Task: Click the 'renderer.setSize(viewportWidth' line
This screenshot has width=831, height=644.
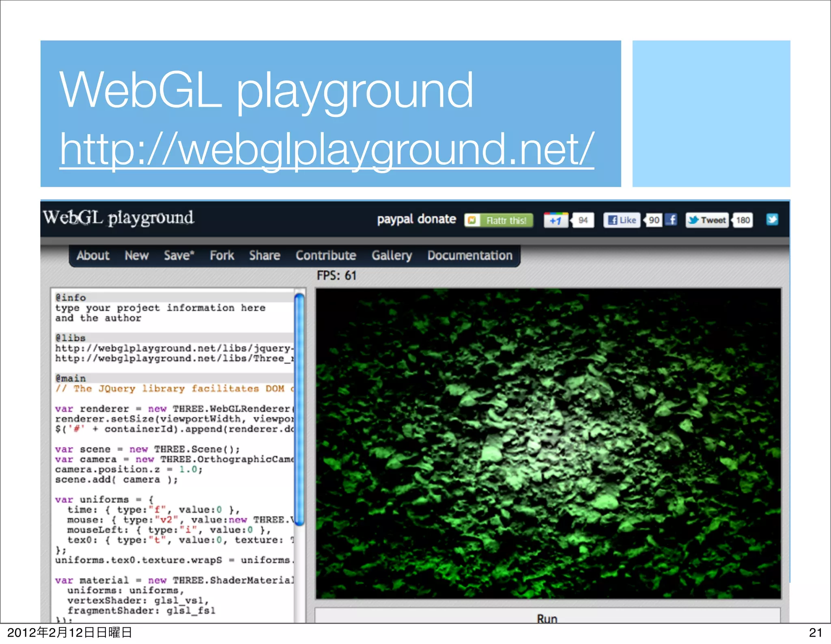Action: [x=174, y=419]
